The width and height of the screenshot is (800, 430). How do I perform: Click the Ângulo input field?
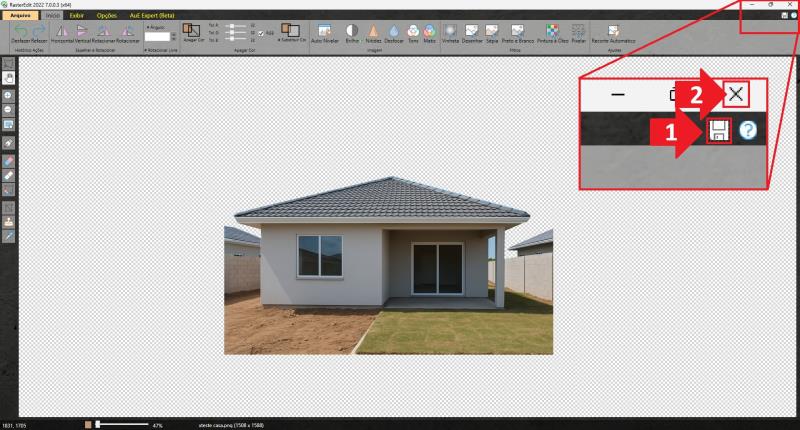tap(158, 36)
